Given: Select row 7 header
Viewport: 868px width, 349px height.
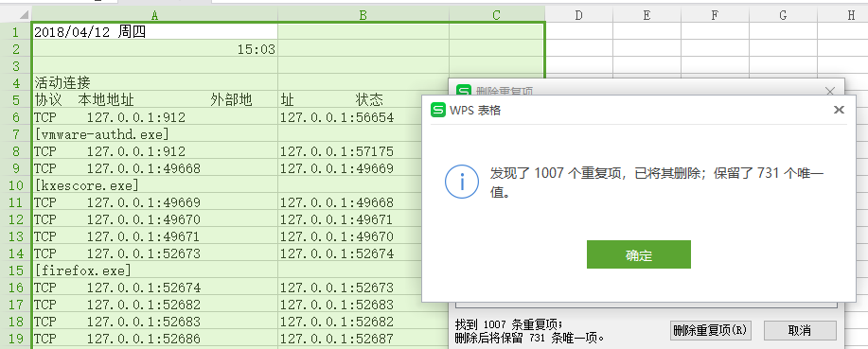Looking at the screenshot, I should tap(15, 134).
